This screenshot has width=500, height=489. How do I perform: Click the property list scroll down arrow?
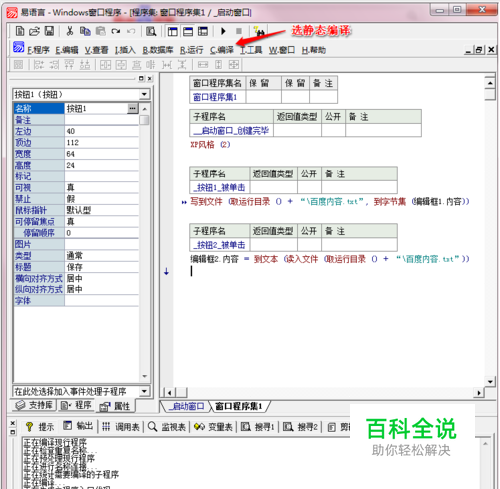[144, 376]
